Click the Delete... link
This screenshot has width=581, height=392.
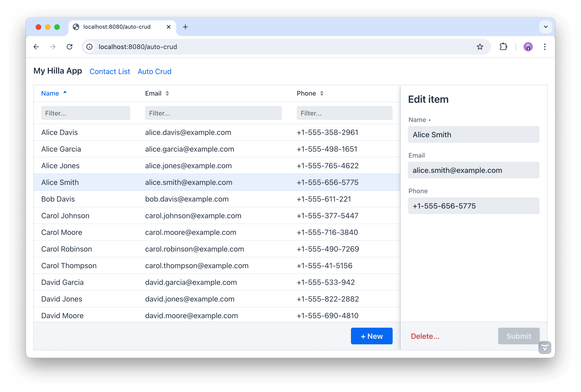coord(425,336)
